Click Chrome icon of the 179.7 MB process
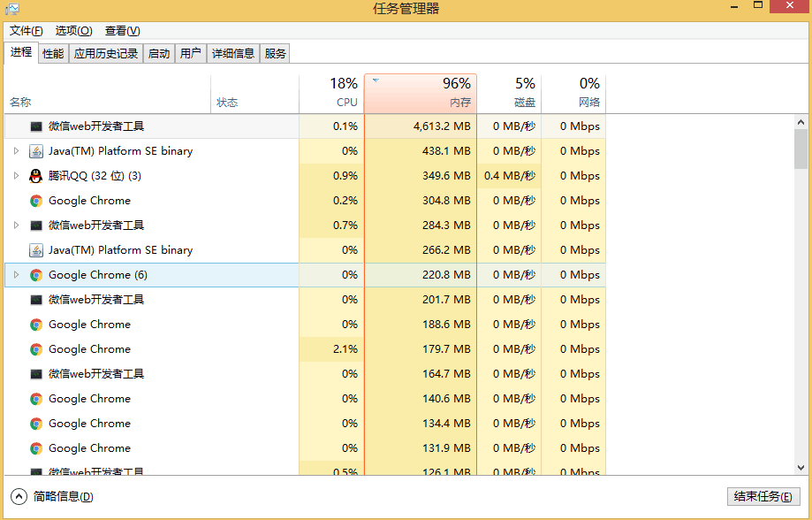The image size is (812, 520). pos(35,349)
